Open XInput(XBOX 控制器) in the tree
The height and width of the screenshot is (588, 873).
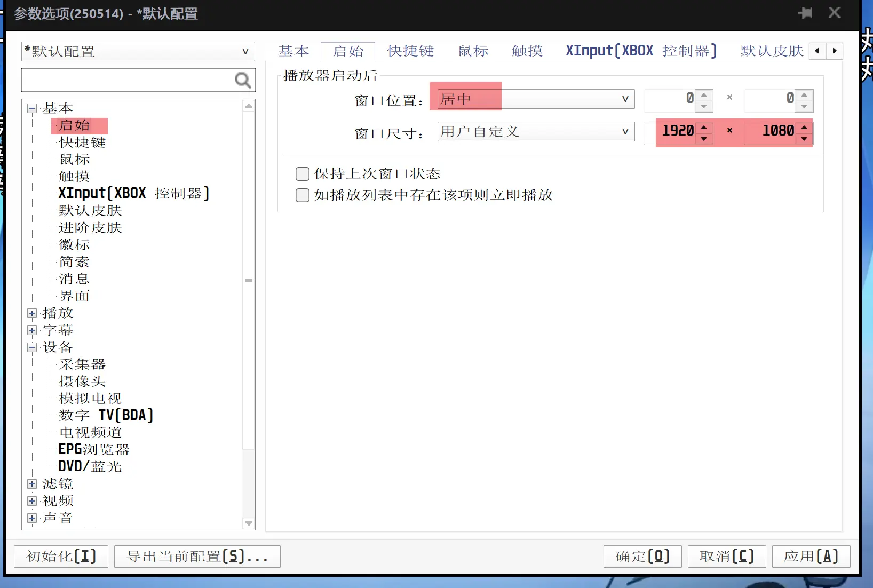pos(134,193)
